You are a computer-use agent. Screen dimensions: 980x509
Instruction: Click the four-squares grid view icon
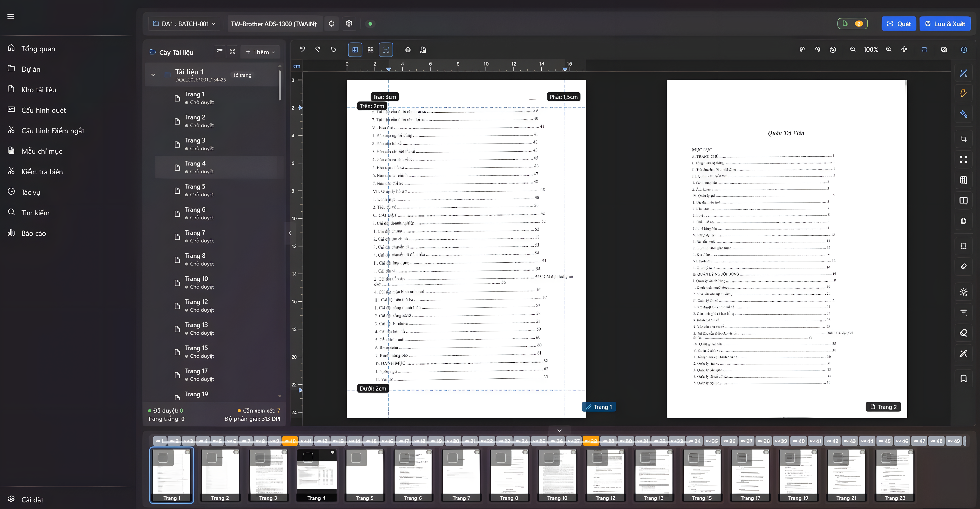click(371, 50)
